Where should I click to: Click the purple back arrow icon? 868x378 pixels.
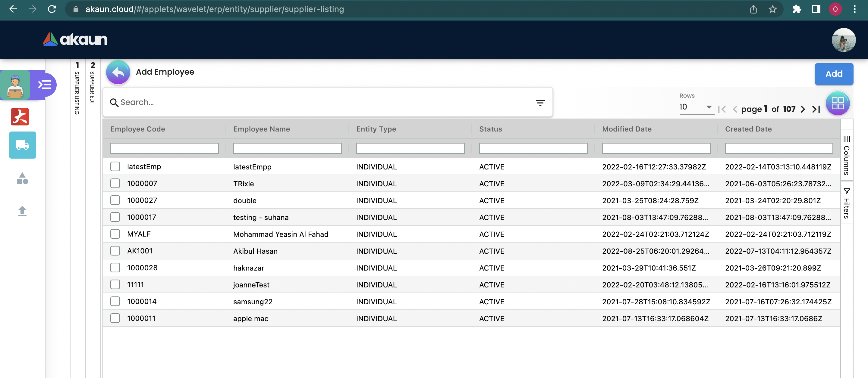tap(118, 72)
